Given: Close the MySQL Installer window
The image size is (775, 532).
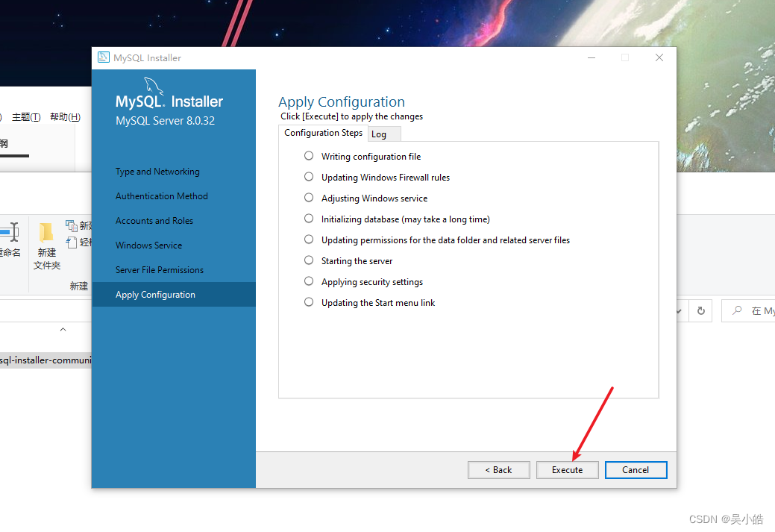Looking at the screenshot, I should click(659, 58).
